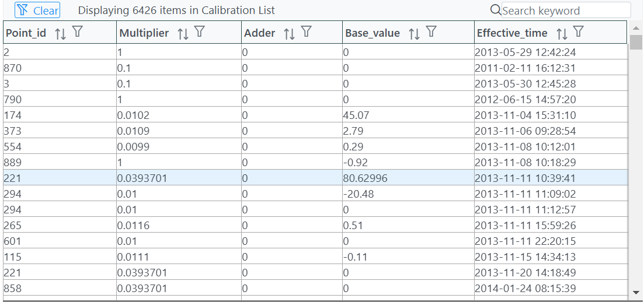Select row dated 2014-01-24 08:15:39

tap(315, 288)
